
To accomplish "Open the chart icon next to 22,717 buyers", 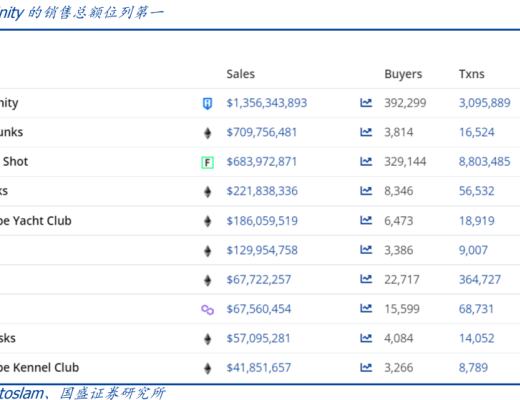I will 366,279.
